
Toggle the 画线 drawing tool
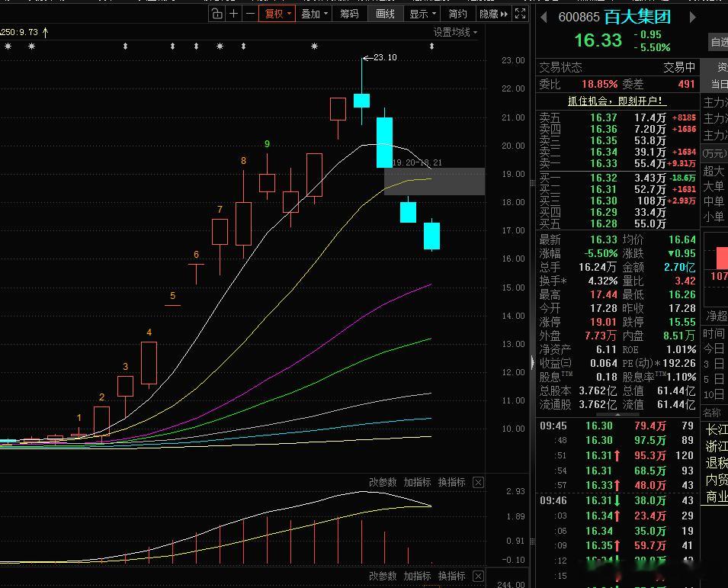pos(386,14)
